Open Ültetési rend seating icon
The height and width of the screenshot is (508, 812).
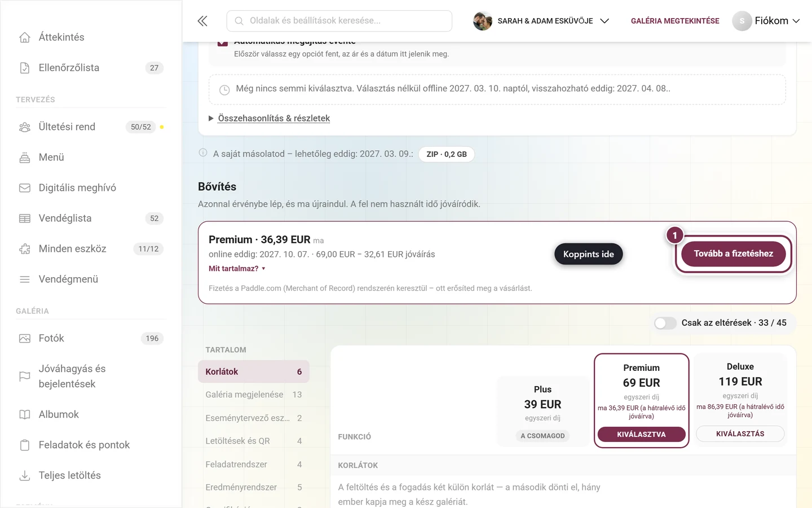(x=25, y=127)
